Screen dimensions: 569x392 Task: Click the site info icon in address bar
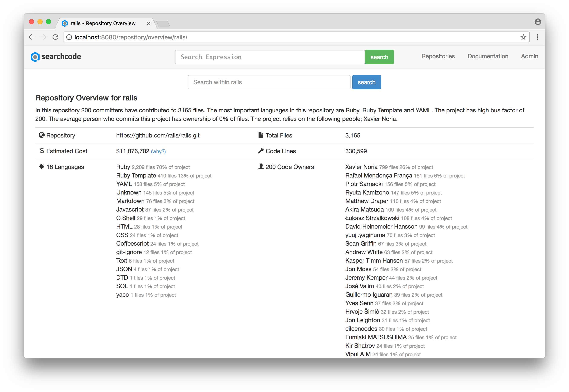[x=69, y=37]
